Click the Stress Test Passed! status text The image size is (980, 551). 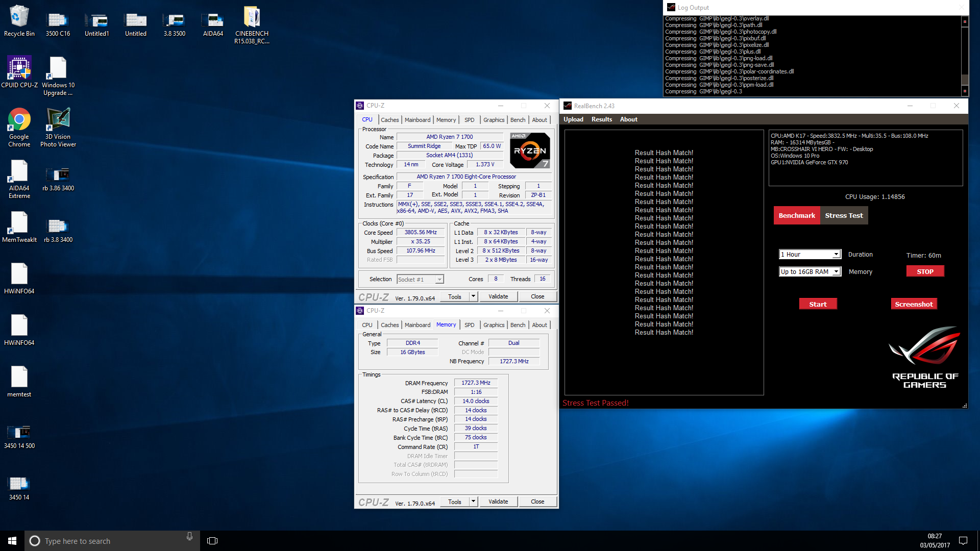595,403
